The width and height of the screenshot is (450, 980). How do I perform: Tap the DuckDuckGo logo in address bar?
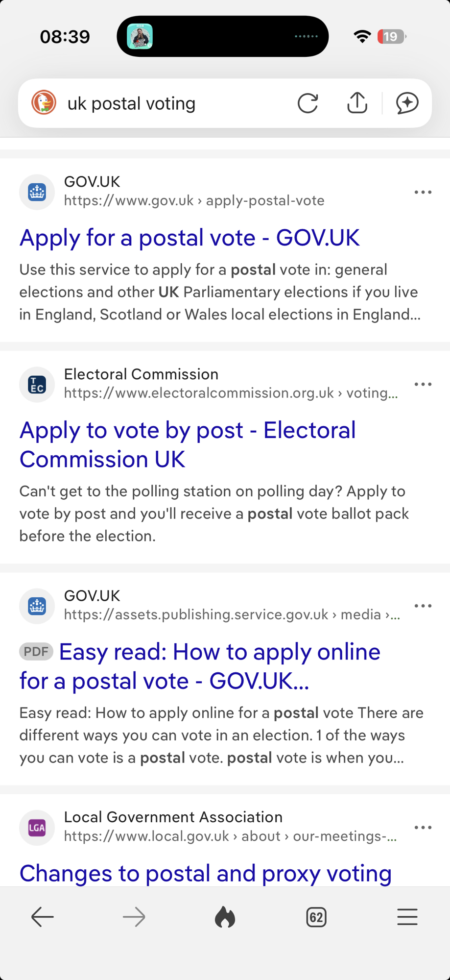[44, 103]
